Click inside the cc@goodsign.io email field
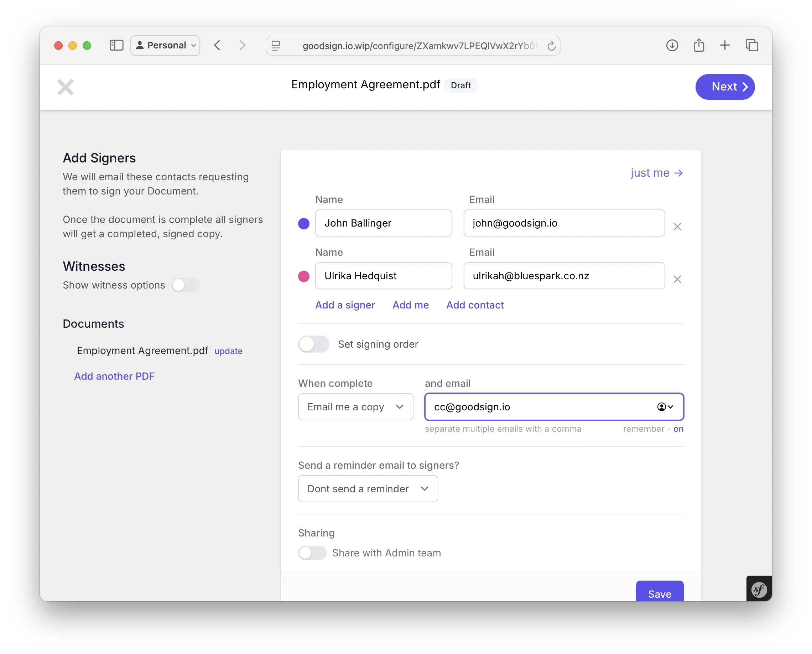 click(x=527, y=407)
